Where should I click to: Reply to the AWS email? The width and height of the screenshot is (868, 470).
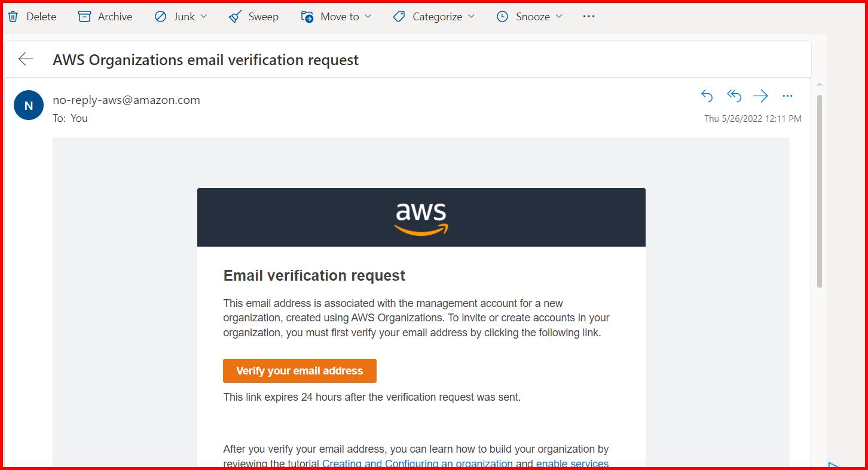click(707, 96)
